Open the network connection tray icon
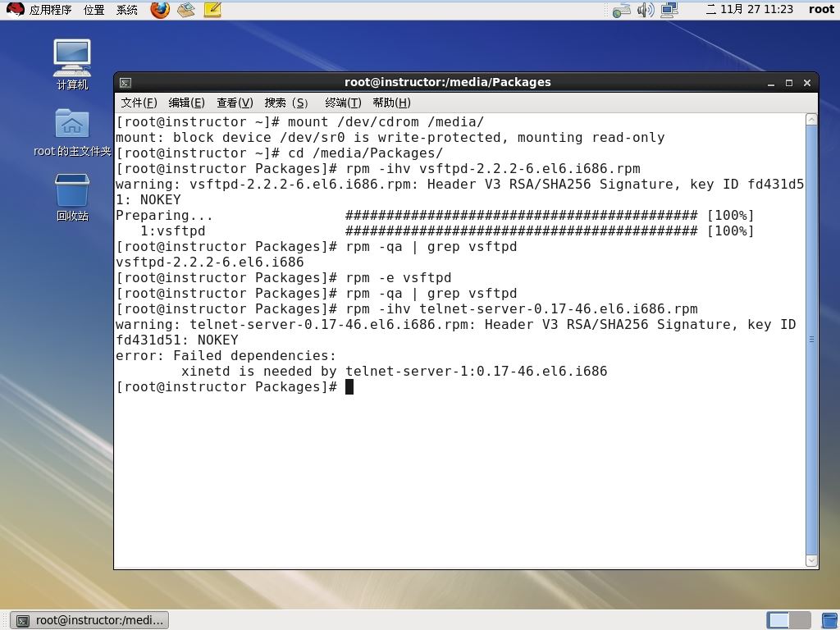The image size is (840, 630). [x=622, y=10]
